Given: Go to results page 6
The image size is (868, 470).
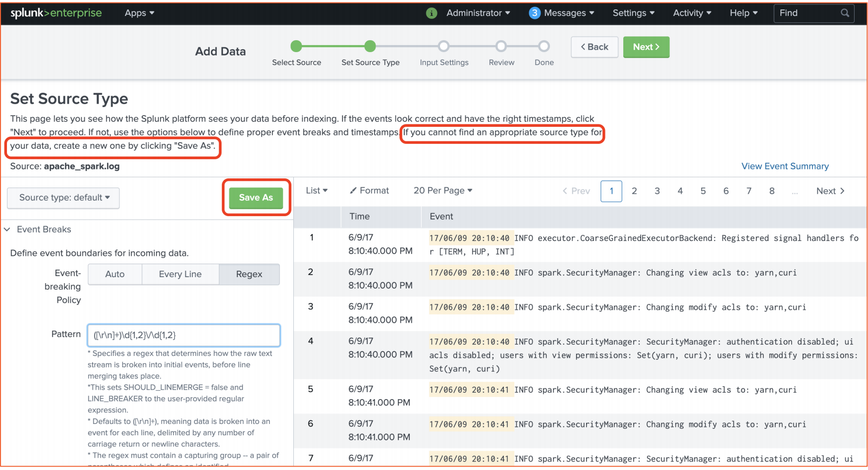Looking at the screenshot, I should pos(726,191).
